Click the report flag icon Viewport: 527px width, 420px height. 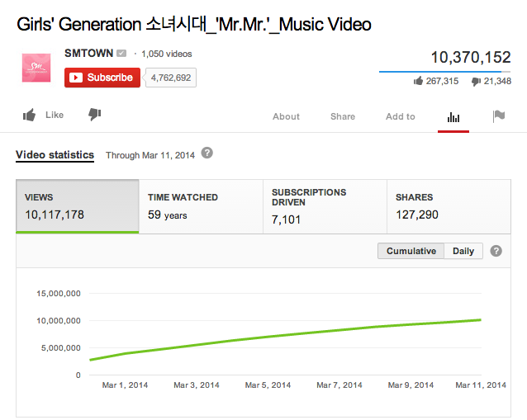[x=499, y=116]
